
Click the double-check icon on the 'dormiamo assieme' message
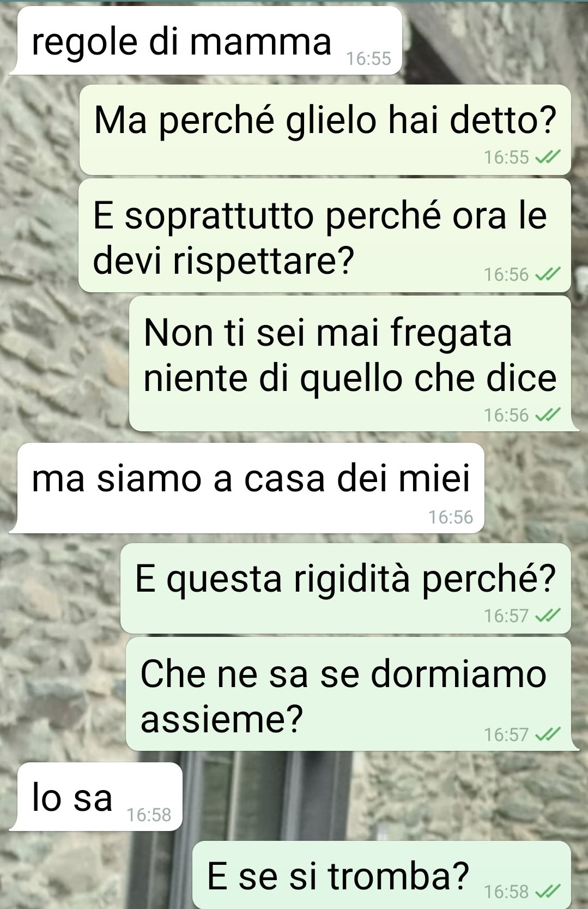[x=548, y=735]
